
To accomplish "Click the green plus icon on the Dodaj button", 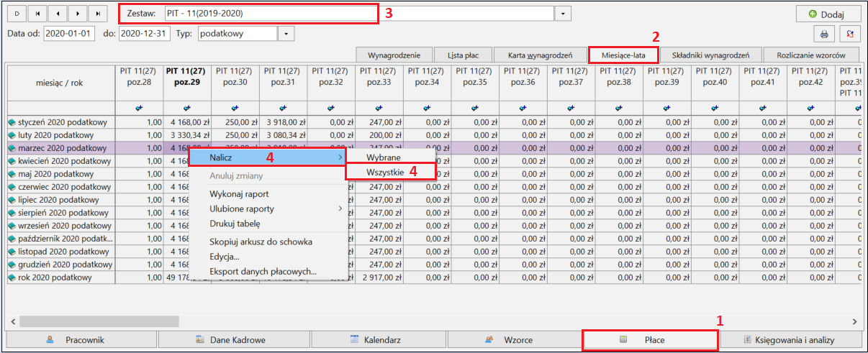I will tap(813, 14).
